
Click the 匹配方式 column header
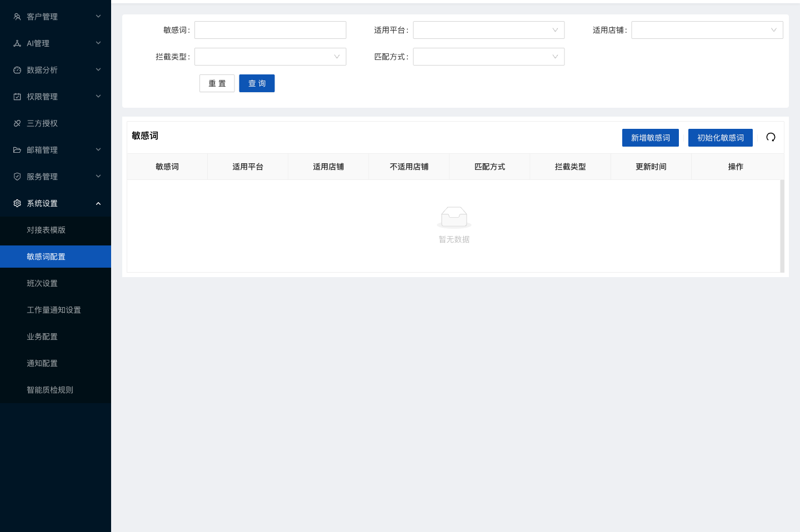point(489,167)
